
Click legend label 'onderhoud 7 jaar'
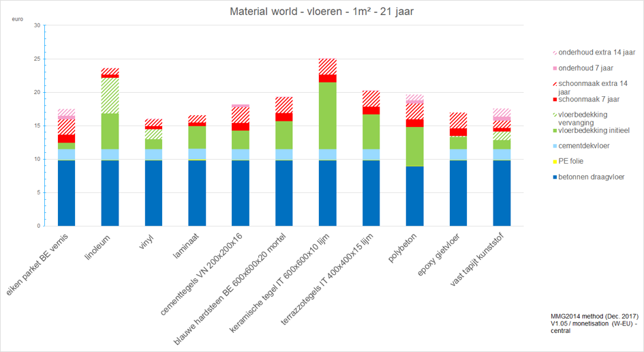tap(585, 68)
